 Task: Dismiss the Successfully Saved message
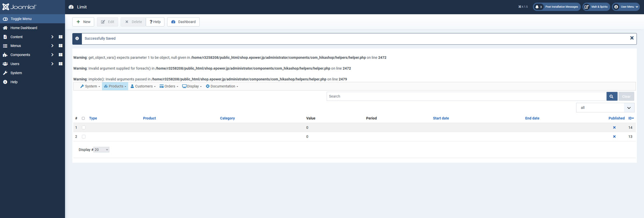coord(631,38)
